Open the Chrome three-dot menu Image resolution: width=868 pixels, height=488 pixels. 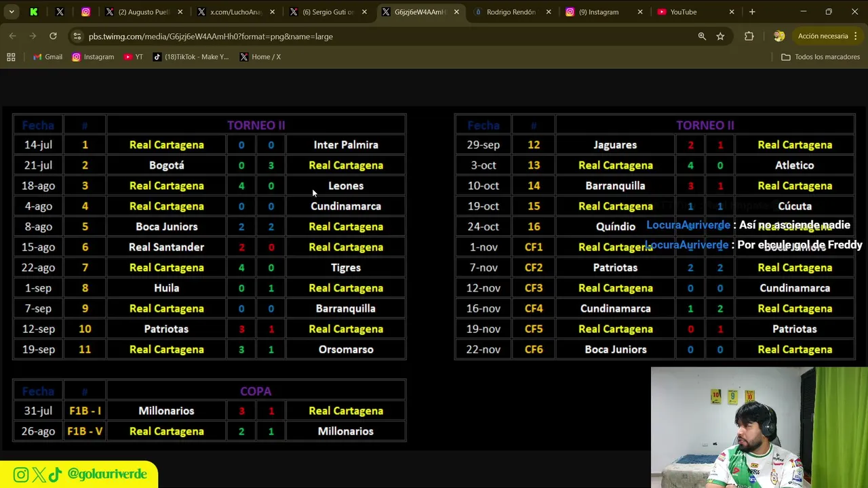pyautogui.click(x=857, y=36)
